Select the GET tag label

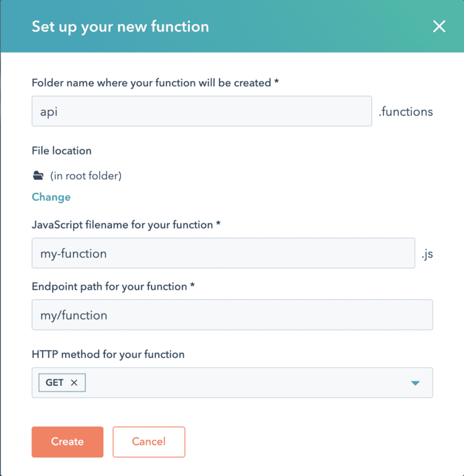pyautogui.click(x=54, y=383)
